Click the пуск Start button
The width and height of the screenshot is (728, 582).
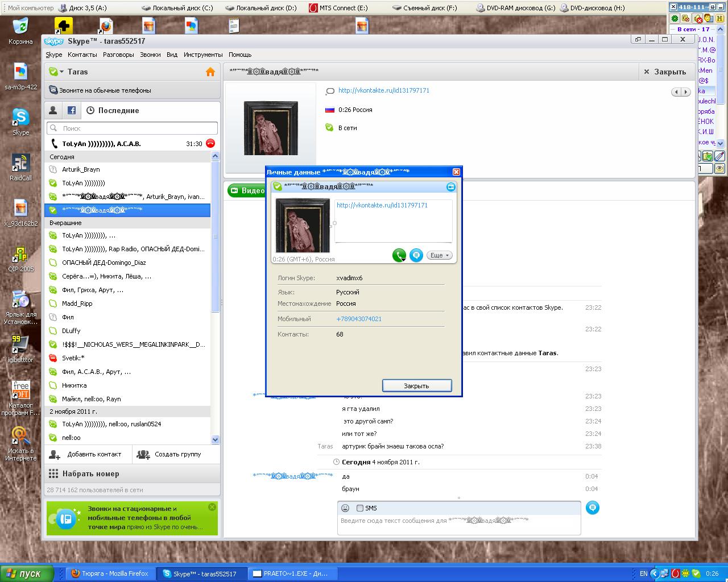point(27,573)
